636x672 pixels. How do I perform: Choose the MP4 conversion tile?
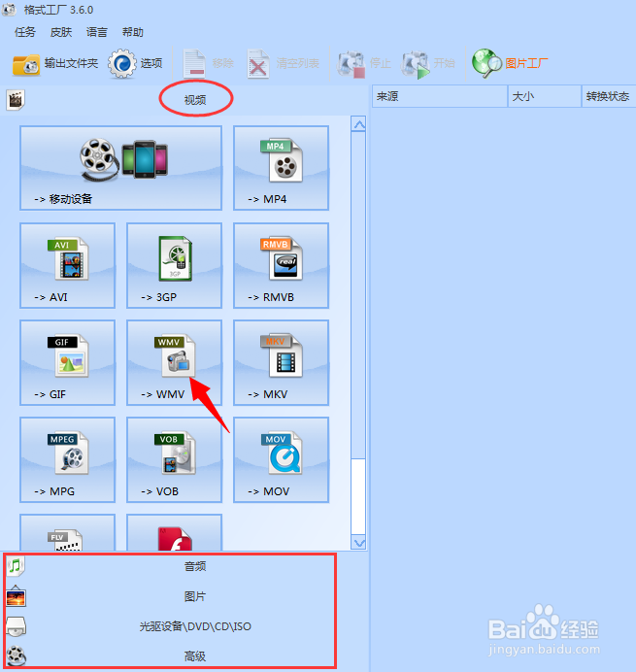point(282,168)
